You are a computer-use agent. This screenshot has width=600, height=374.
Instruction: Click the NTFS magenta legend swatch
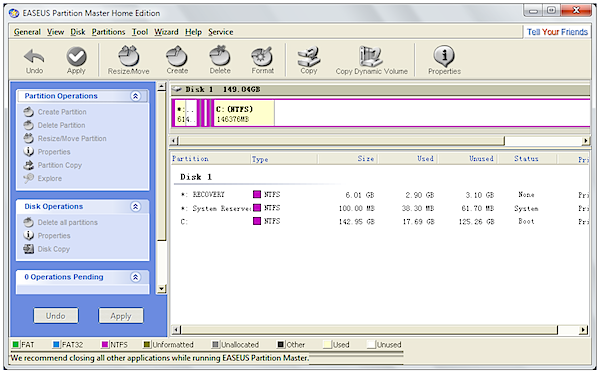click(105, 345)
